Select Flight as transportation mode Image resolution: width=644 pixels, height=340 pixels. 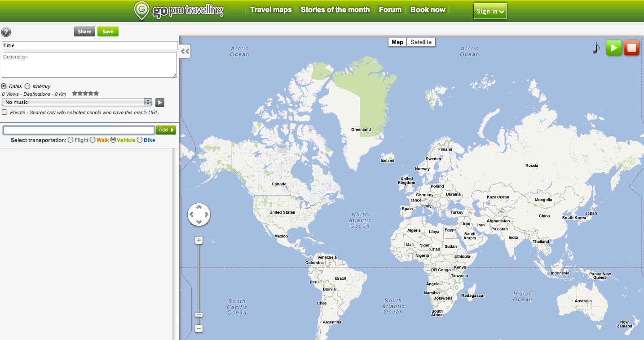(x=71, y=140)
